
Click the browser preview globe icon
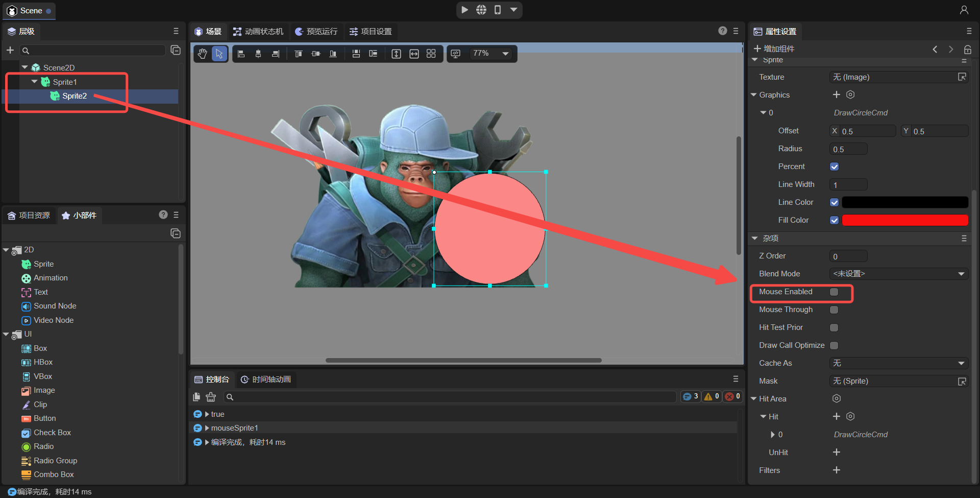[x=481, y=10]
